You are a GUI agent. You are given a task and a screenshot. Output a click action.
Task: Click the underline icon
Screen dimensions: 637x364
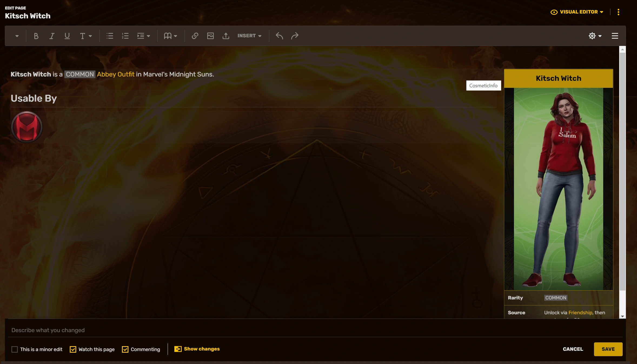click(x=67, y=36)
